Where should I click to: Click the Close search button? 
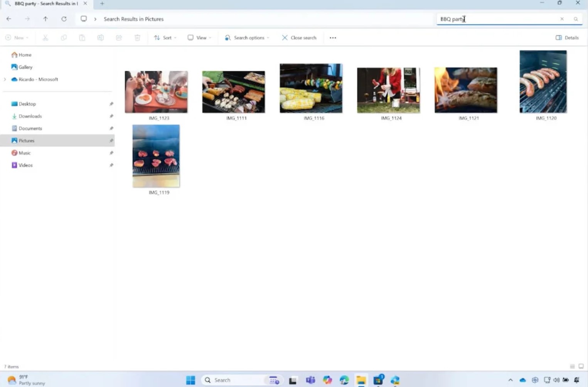point(299,38)
